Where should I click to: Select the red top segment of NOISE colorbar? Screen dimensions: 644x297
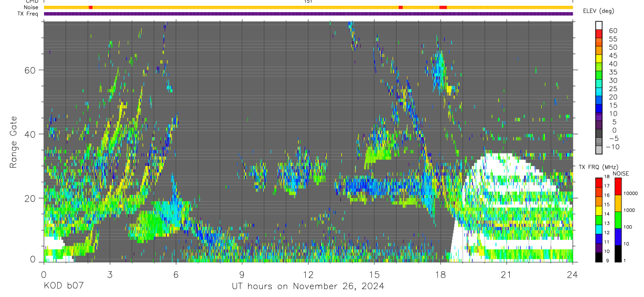click(618, 186)
